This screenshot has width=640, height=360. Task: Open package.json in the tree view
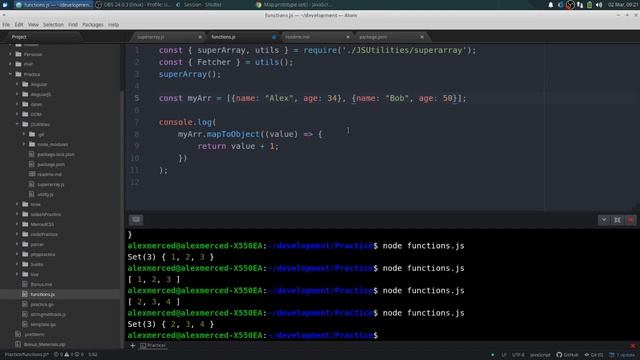coord(51,164)
